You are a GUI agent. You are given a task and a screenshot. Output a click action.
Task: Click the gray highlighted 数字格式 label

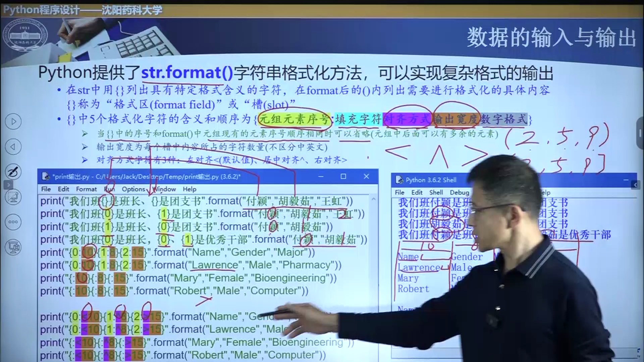(x=504, y=119)
